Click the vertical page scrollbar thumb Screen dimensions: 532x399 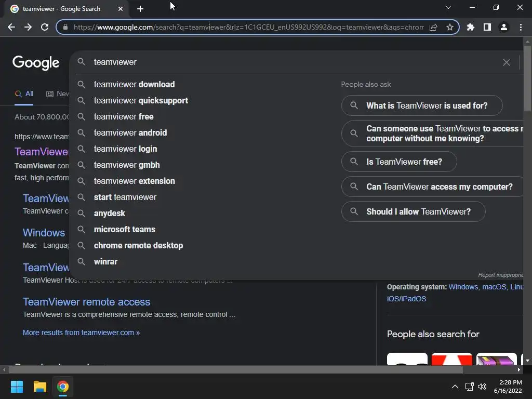(527, 78)
